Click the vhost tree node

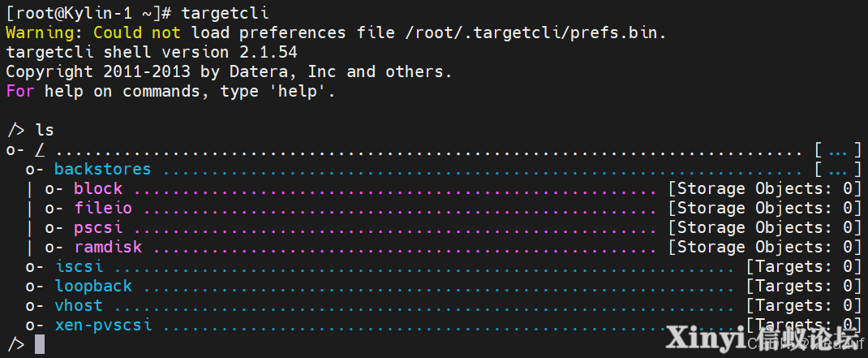pyautogui.click(x=79, y=305)
